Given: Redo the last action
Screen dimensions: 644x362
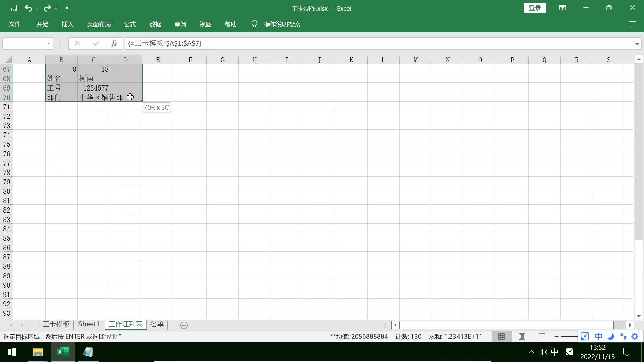Looking at the screenshot, I should 47,8.
